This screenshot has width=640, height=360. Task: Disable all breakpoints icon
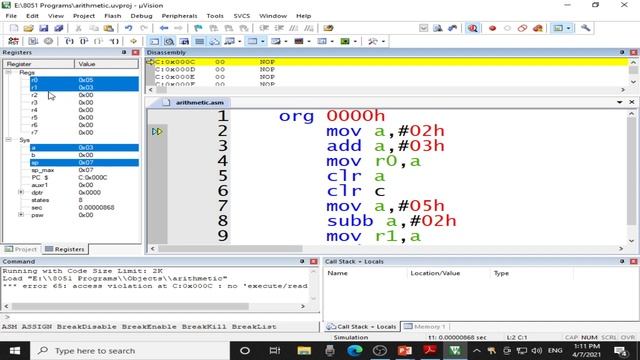[522, 28]
